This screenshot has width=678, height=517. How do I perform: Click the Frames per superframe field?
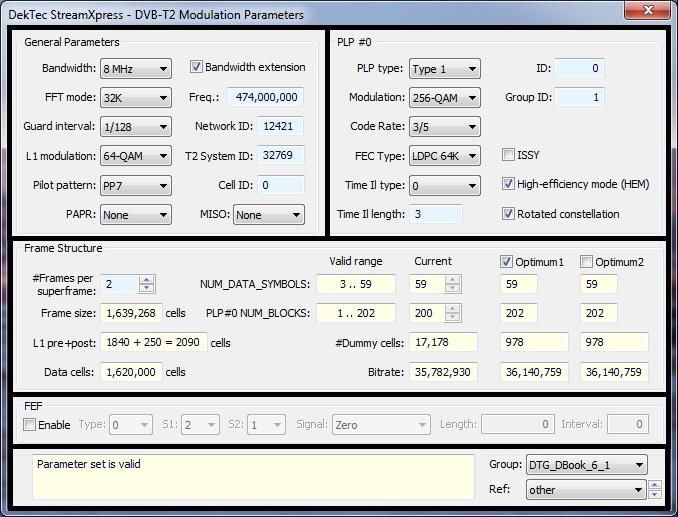(x=120, y=284)
